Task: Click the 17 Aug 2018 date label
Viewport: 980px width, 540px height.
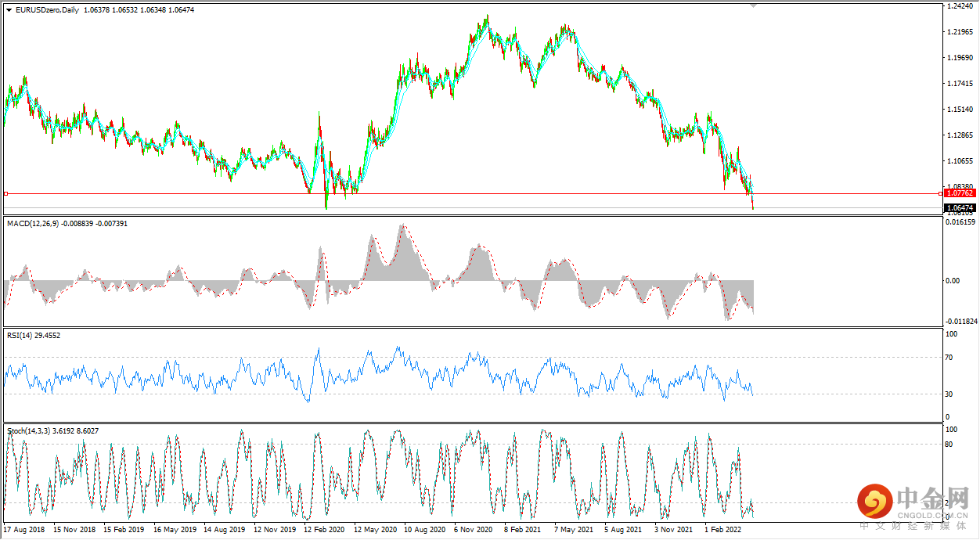Action: pos(24,529)
